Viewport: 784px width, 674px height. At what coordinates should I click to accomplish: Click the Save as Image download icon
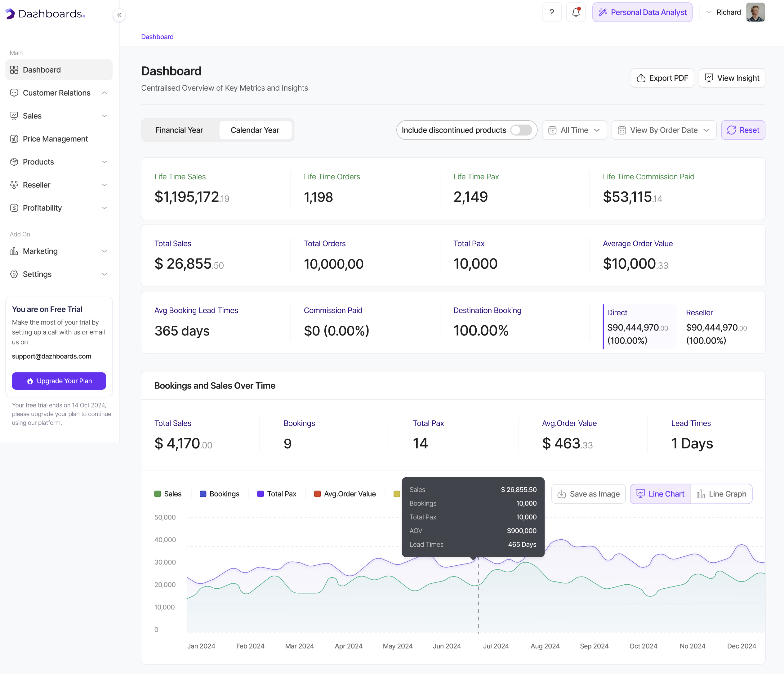click(562, 494)
